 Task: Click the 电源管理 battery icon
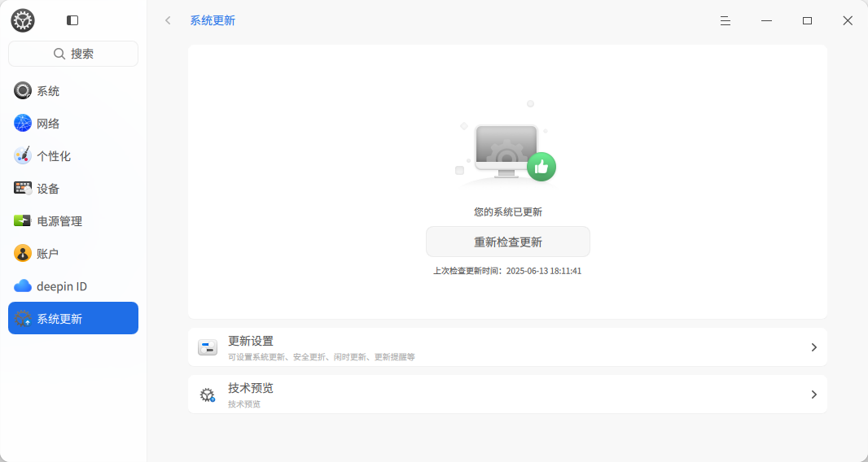click(23, 220)
